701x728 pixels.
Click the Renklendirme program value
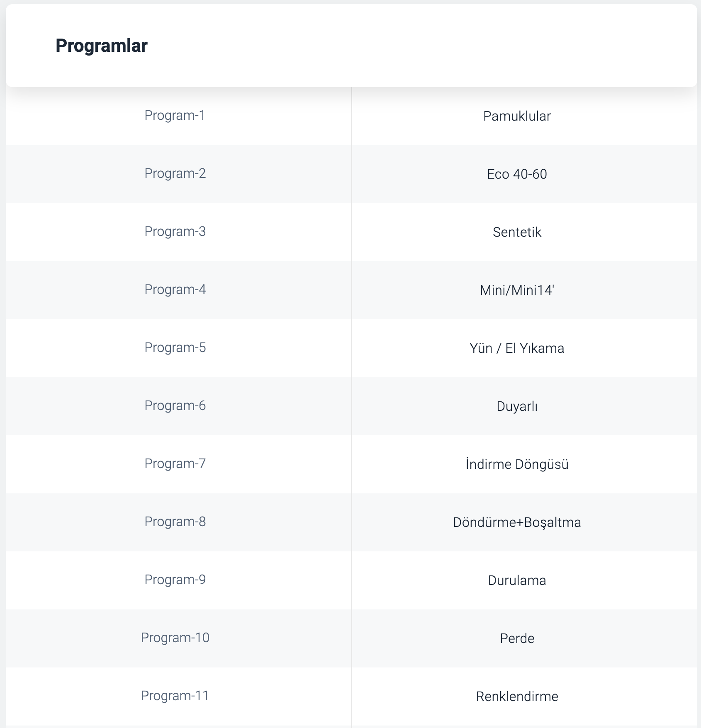[x=517, y=696]
